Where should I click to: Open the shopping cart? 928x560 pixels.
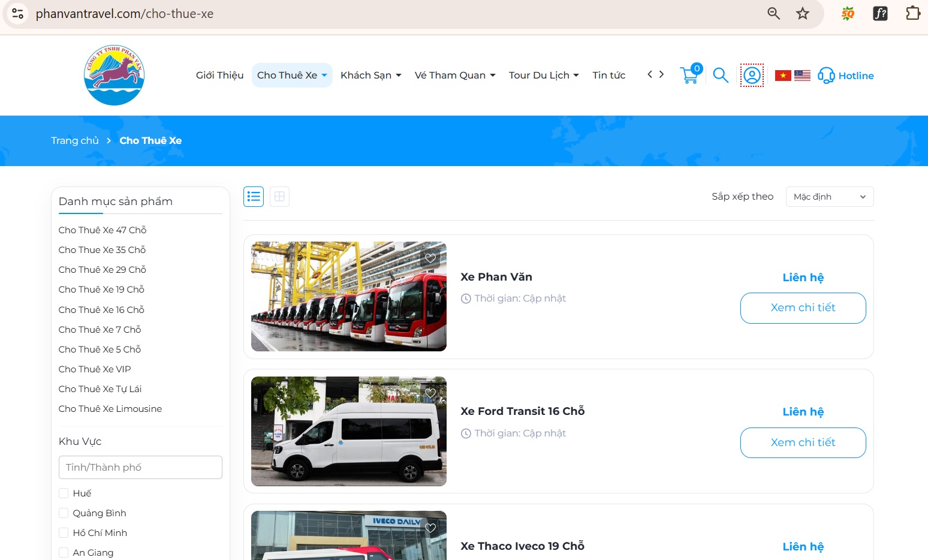689,75
